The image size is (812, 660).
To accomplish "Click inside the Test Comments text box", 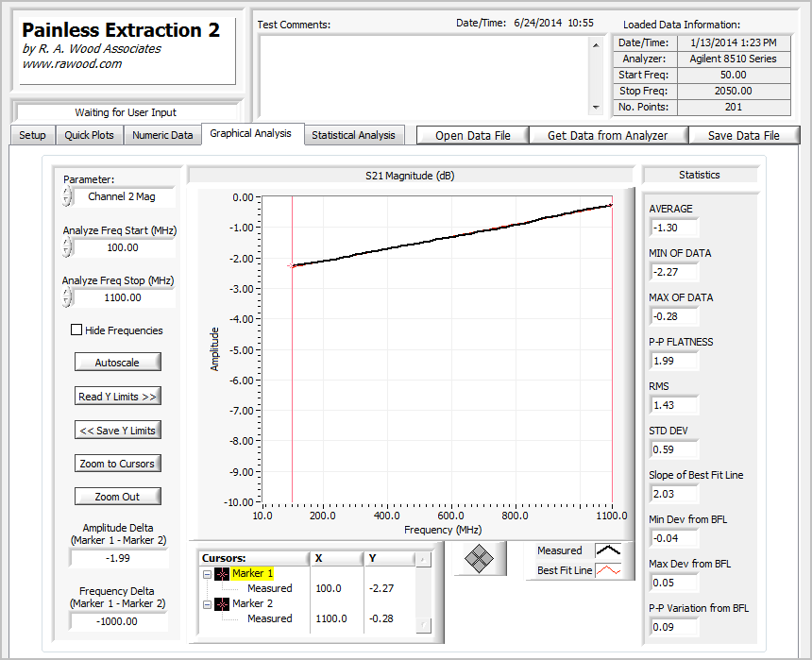I will [425, 76].
